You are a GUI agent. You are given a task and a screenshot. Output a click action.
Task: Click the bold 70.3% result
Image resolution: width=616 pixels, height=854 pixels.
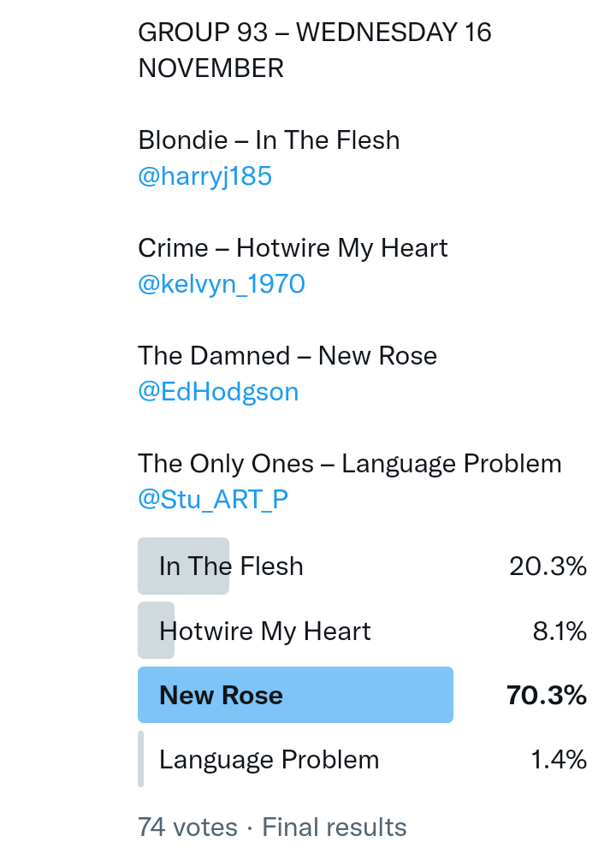pyautogui.click(x=546, y=696)
